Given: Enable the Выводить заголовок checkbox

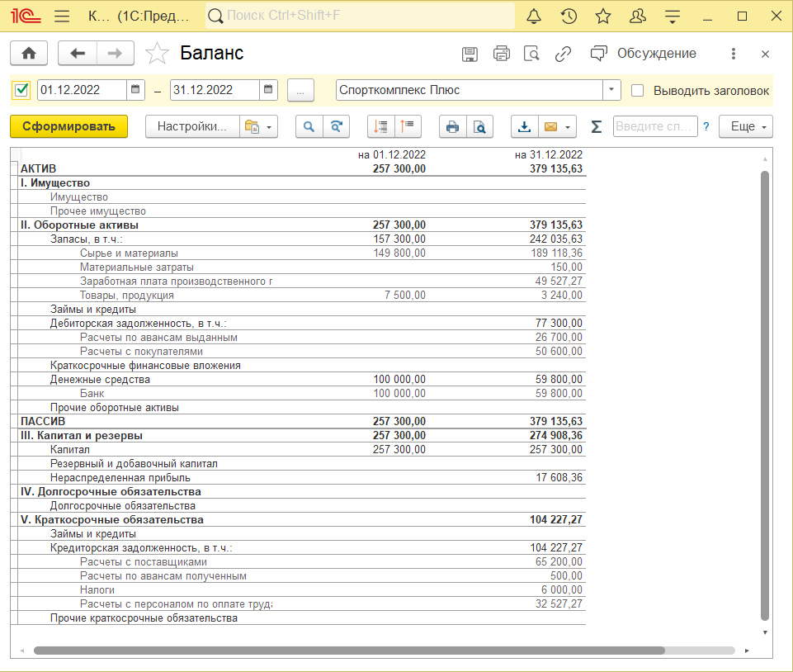Looking at the screenshot, I should (638, 91).
